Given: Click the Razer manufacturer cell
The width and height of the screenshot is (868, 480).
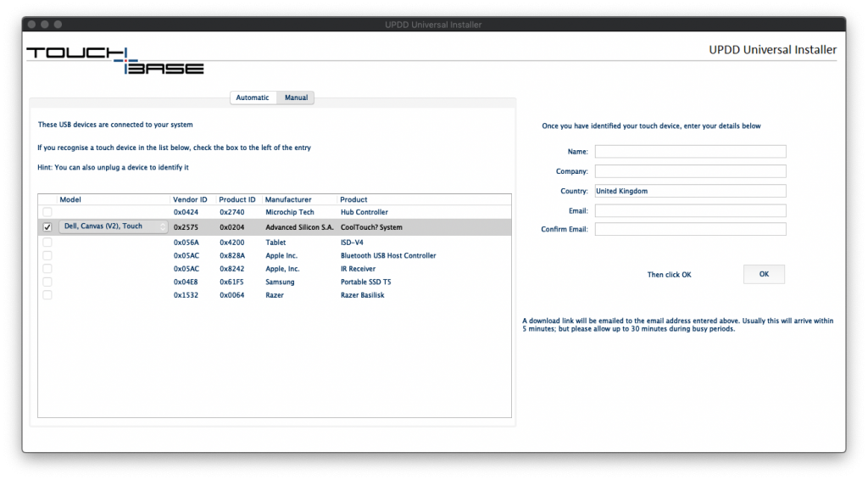Looking at the screenshot, I should coord(275,295).
